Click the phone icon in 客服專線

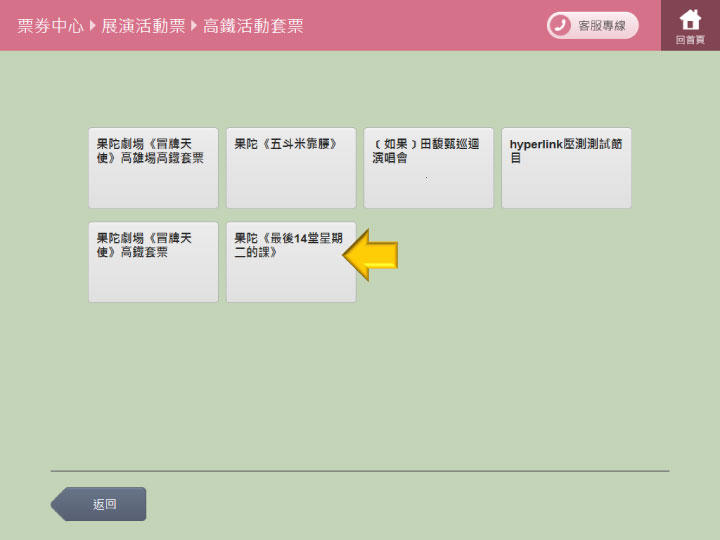tap(560, 25)
